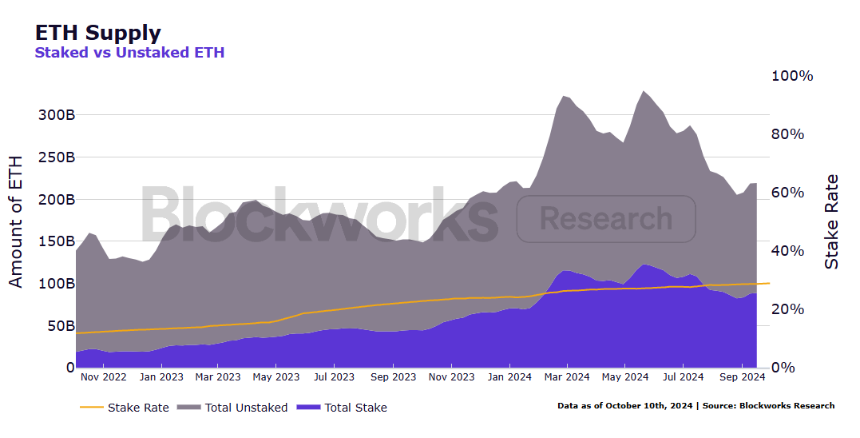This screenshot has height=438, width=860.
Task: Click the Staked vs Unstaked ETH subtitle
Action: tap(129, 53)
